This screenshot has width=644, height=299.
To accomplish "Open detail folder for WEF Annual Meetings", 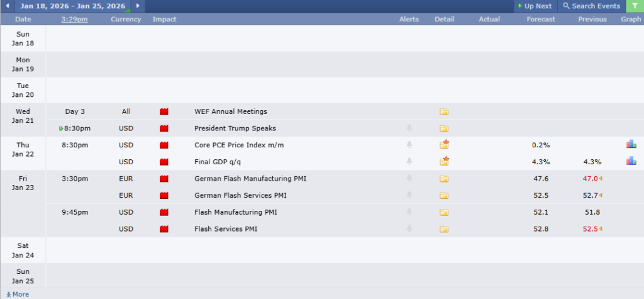I will point(444,112).
